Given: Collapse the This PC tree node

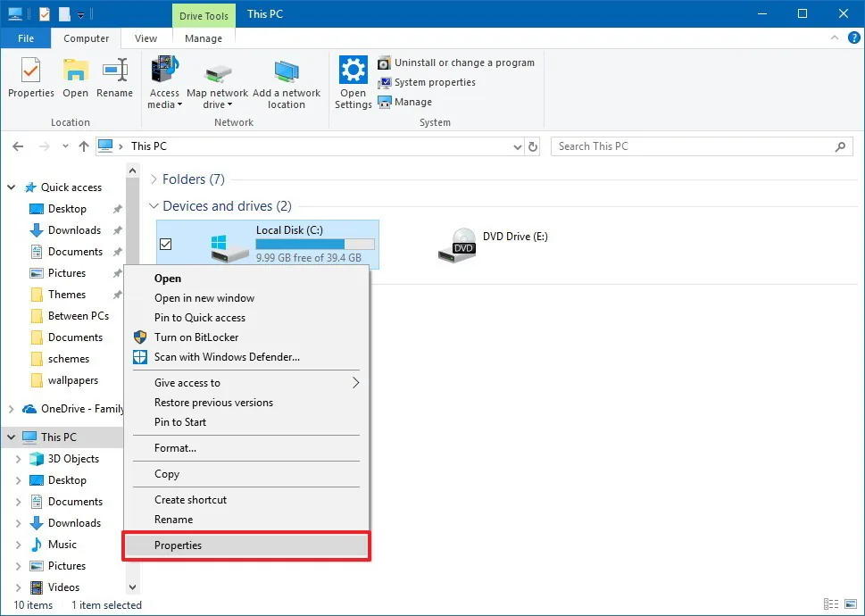Looking at the screenshot, I should [x=11, y=437].
